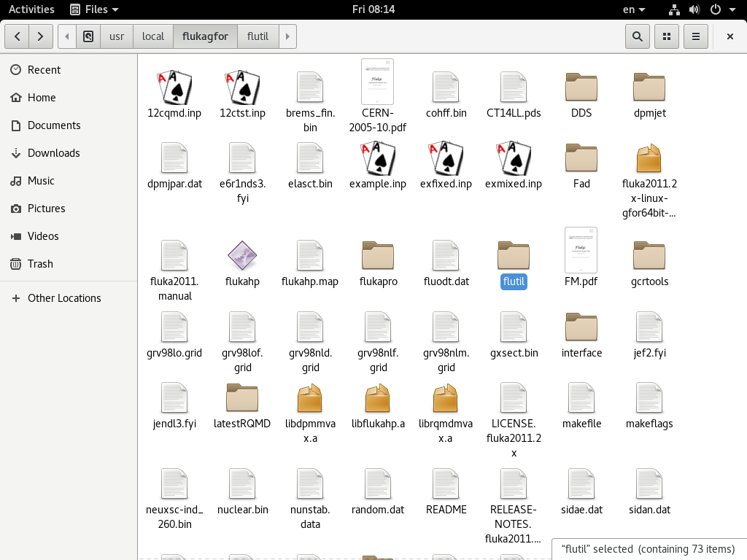Select the flukapro folder icon
Screen dimensions: 747x560
(x=378, y=255)
